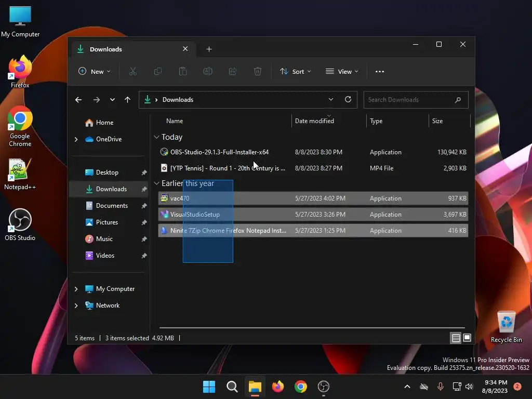Viewport: 532px width, 399px height.
Task: Click the search magnifier in Search Downloads
Action: click(458, 100)
